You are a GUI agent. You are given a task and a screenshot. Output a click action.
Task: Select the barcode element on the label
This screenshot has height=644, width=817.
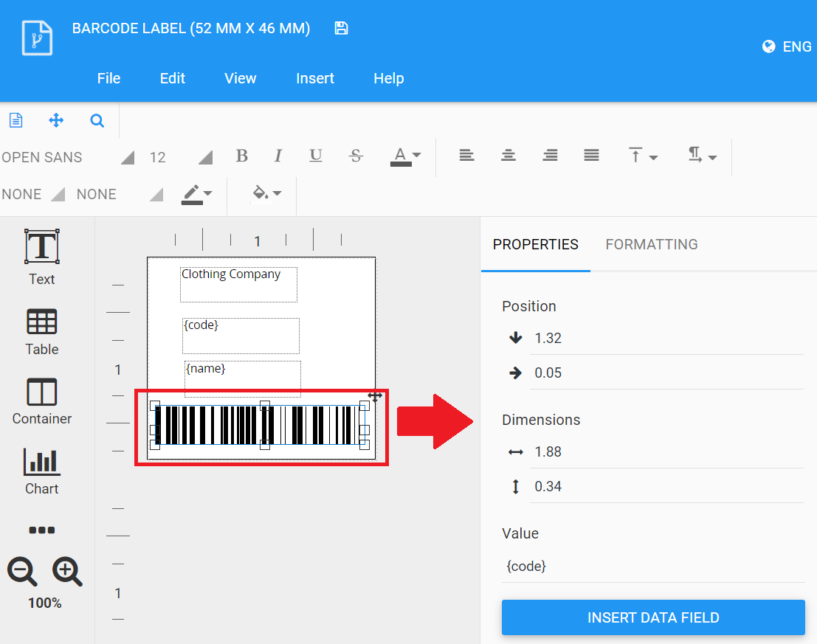260,425
